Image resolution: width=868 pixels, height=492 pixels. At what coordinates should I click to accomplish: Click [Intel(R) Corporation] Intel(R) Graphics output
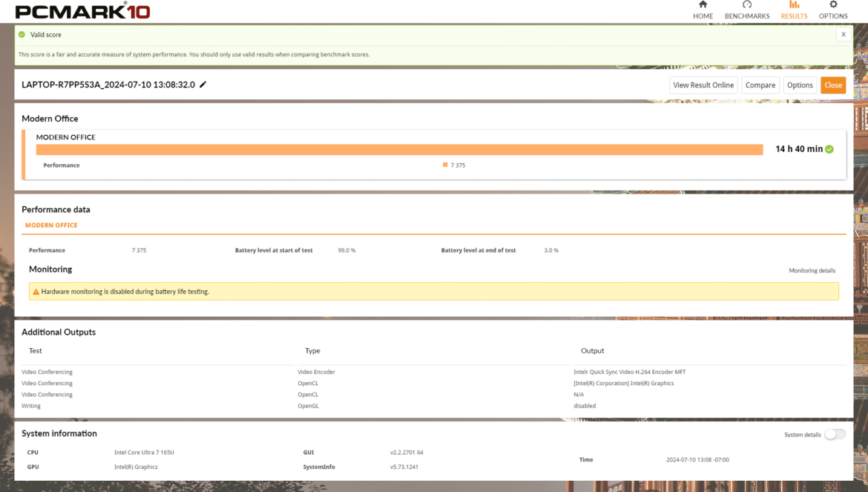coord(624,383)
